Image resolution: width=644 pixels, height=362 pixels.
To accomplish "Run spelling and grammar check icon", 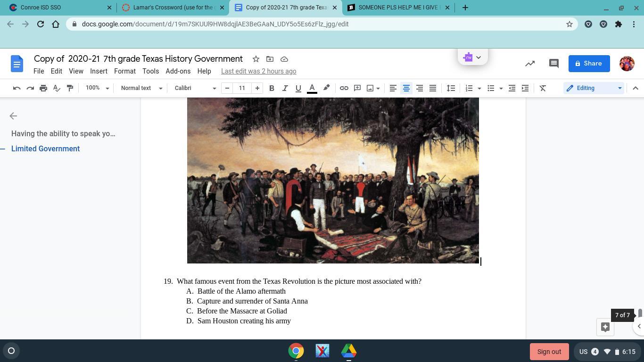I will pyautogui.click(x=57, y=88).
